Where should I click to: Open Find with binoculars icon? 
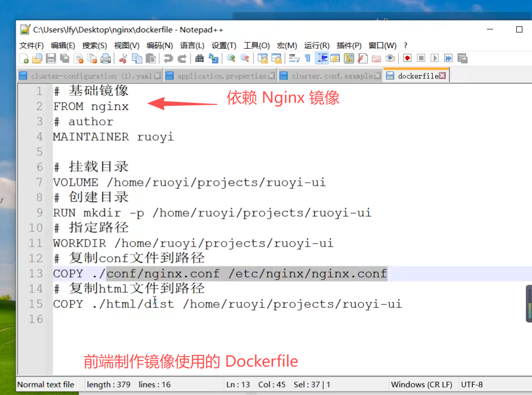pos(200,59)
